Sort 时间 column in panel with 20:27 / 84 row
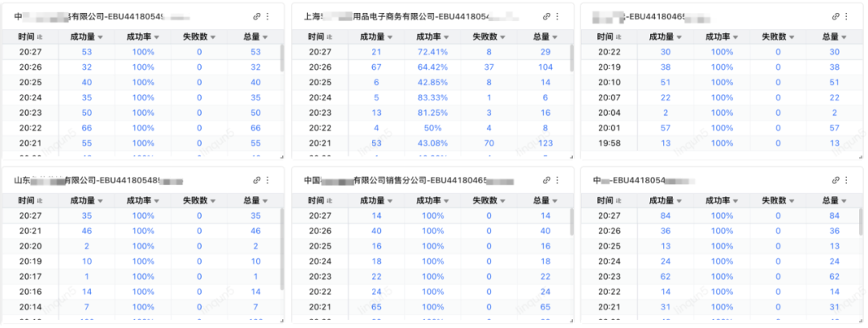Screen dimensions: 868x328 click(618, 200)
